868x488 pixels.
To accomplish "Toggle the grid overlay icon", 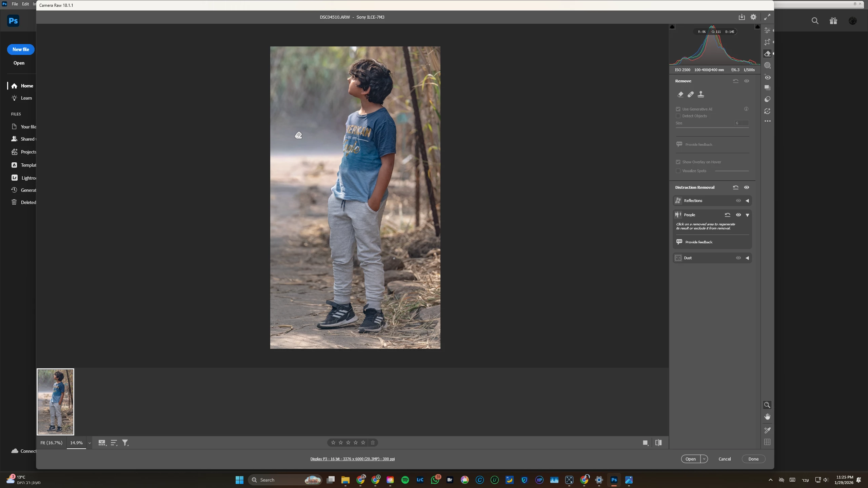I will 767,442.
